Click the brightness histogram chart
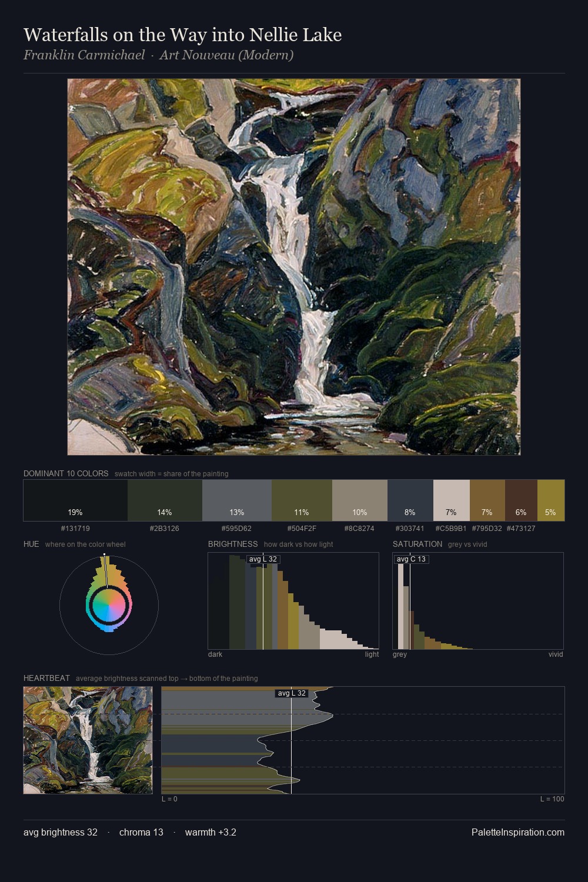 293,601
